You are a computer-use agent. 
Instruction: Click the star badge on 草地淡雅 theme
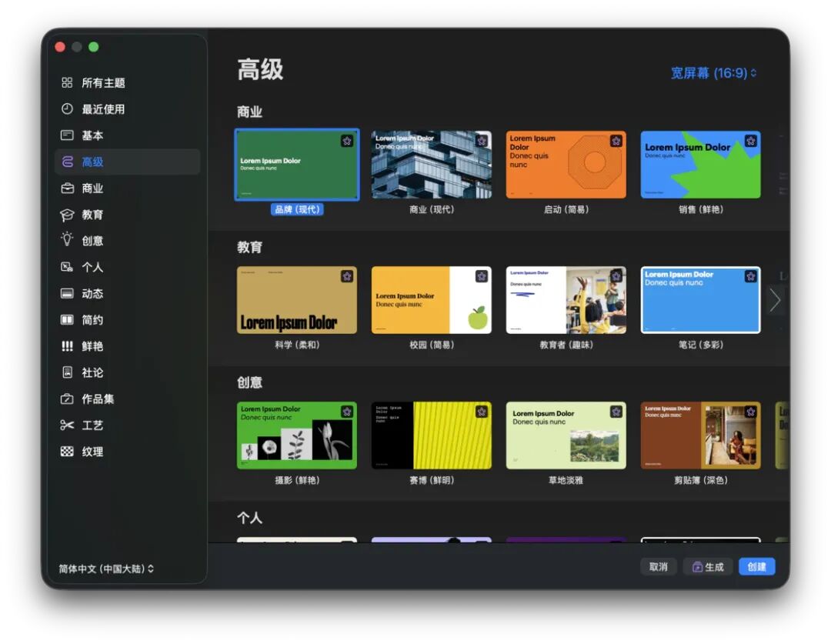tap(616, 412)
